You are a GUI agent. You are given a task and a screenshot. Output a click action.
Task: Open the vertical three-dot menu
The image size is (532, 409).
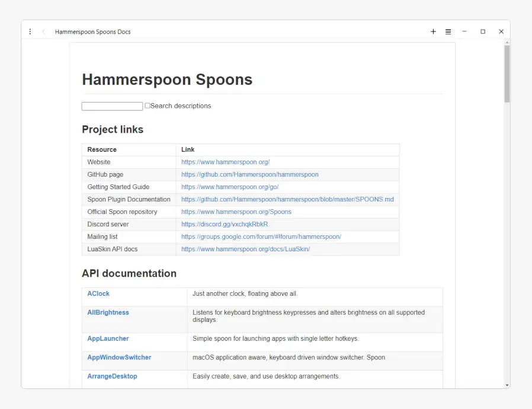point(30,31)
